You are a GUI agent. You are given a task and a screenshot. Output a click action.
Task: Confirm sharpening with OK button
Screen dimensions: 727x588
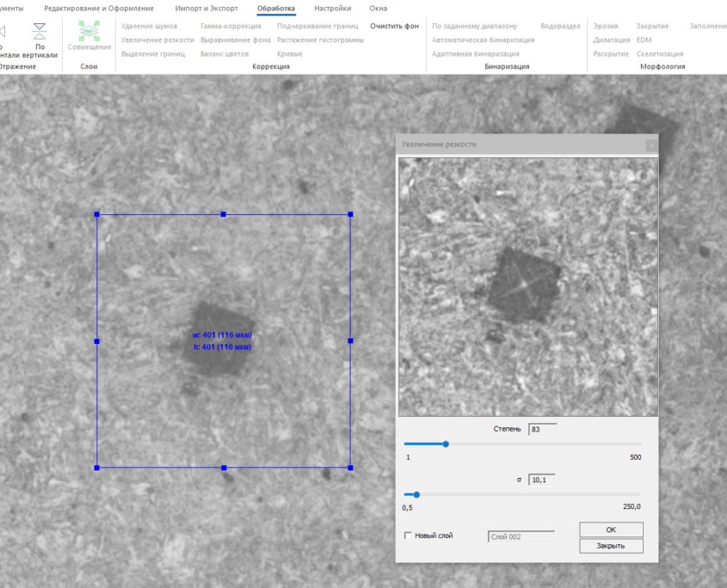pyautogui.click(x=611, y=530)
